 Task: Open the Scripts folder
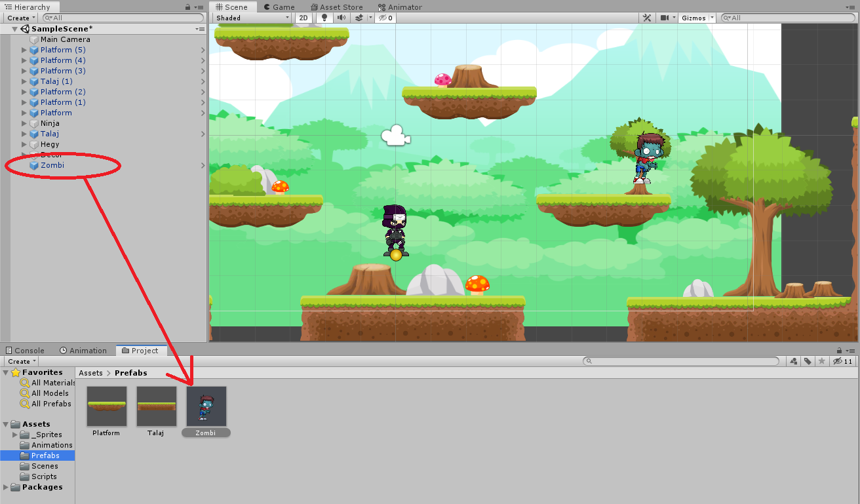coord(44,476)
